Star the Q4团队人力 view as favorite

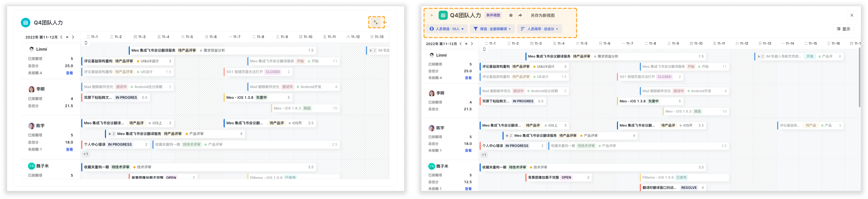pos(511,15)
